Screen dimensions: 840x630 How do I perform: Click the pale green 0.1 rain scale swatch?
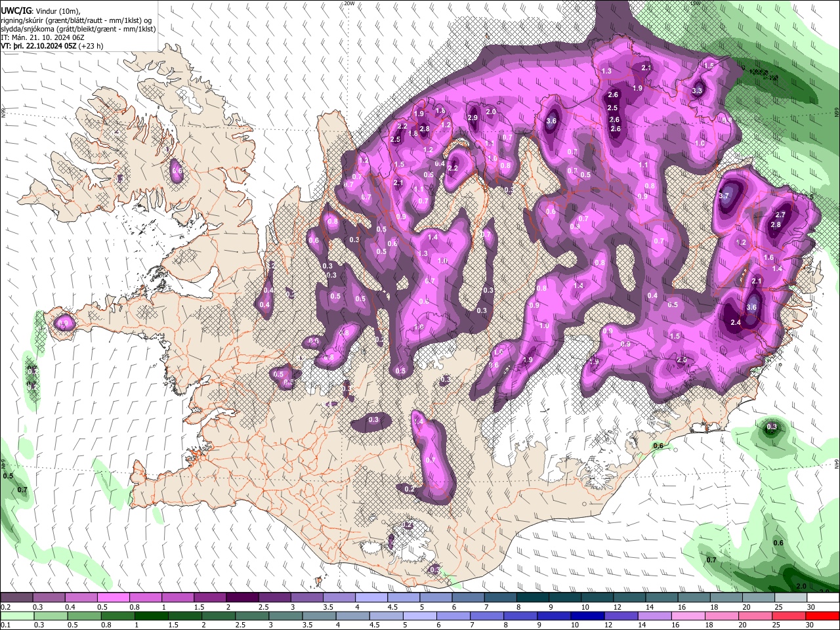click(16, 616)
